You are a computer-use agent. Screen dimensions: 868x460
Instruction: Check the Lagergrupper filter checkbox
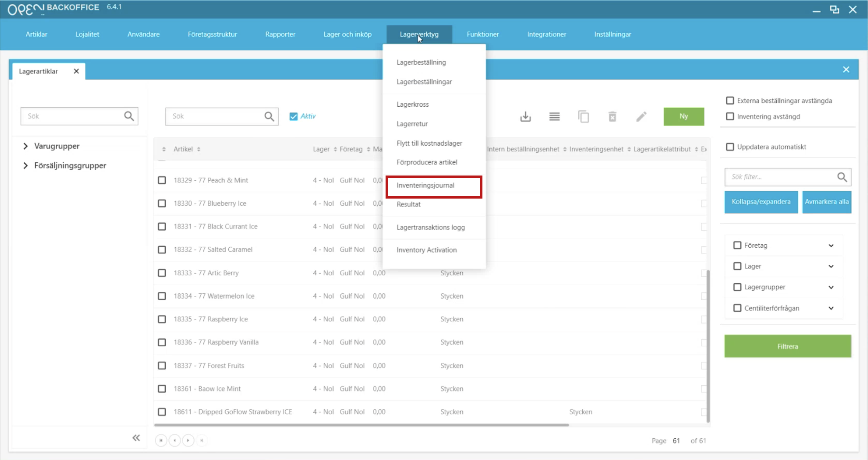[x=737, y=287]
